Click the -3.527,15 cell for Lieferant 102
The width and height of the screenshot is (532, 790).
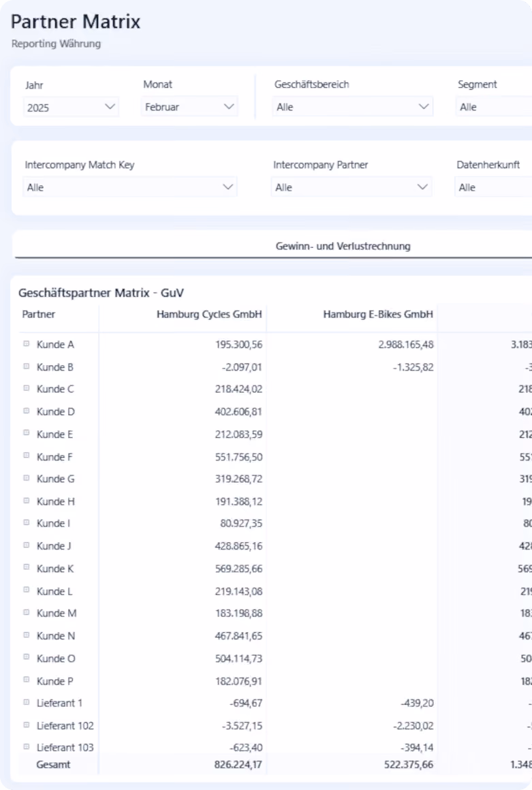(x=242, y=726)
